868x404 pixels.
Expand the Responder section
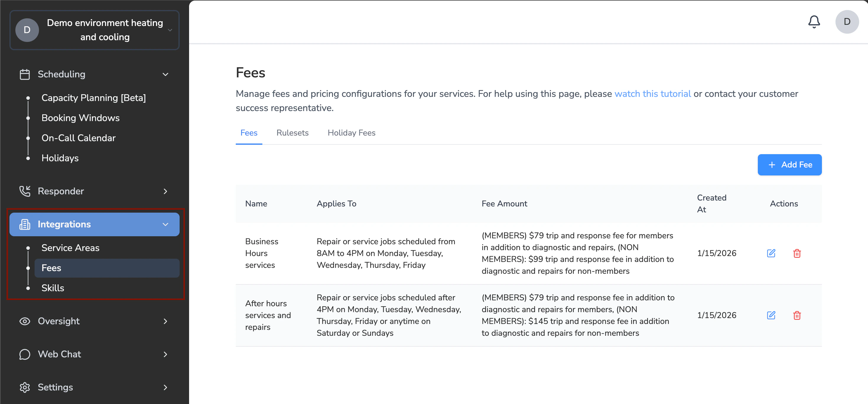(x=165, y=191)
